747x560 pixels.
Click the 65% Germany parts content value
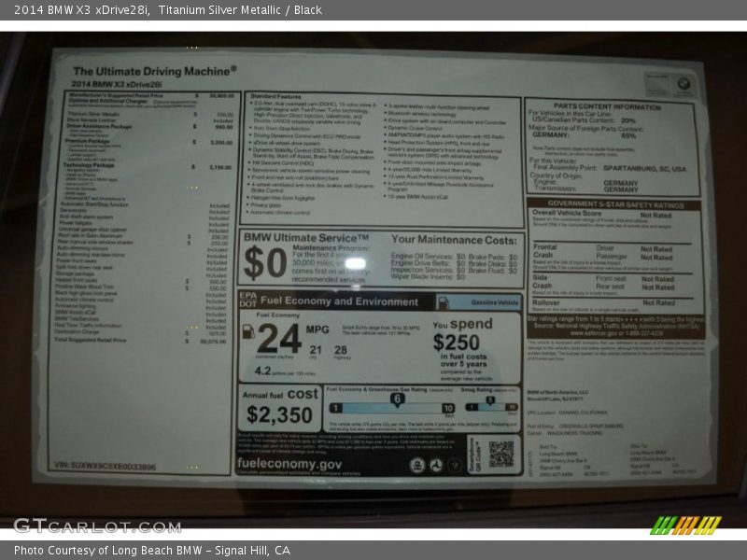click(x=628, y=135)
